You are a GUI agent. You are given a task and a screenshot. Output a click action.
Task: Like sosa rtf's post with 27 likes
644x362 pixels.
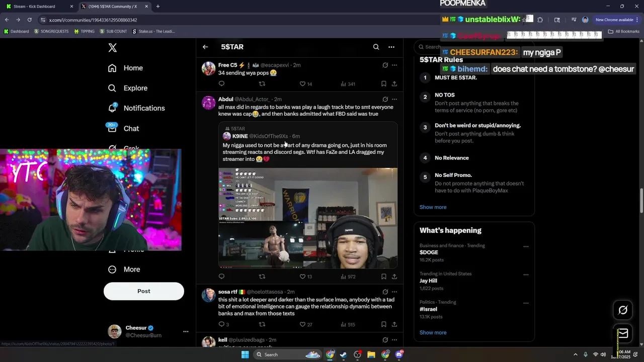coord(306,324)
